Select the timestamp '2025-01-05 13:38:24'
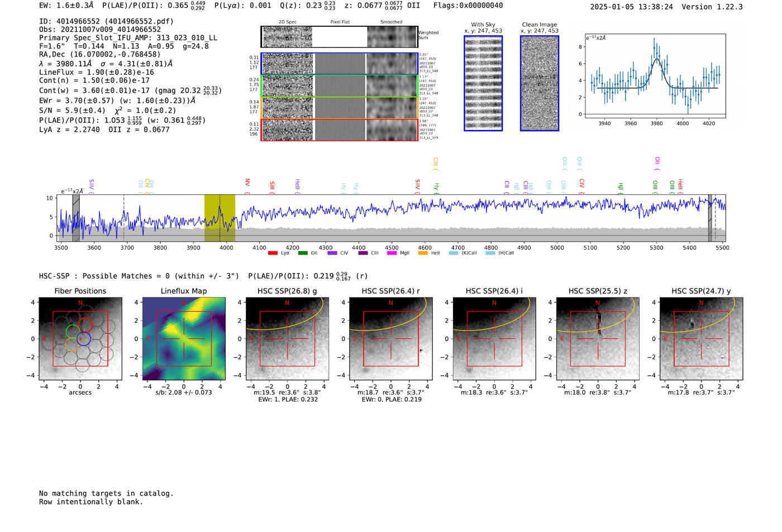Viewport: 782px width, 532px height. (632, 7)
